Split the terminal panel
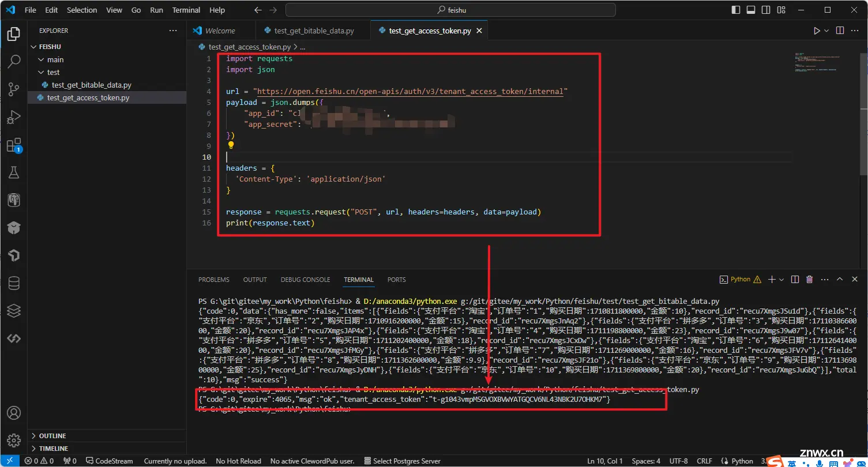The height and width of the screenshot is (467, 868). pyautogui.click(x=795, y=279)
